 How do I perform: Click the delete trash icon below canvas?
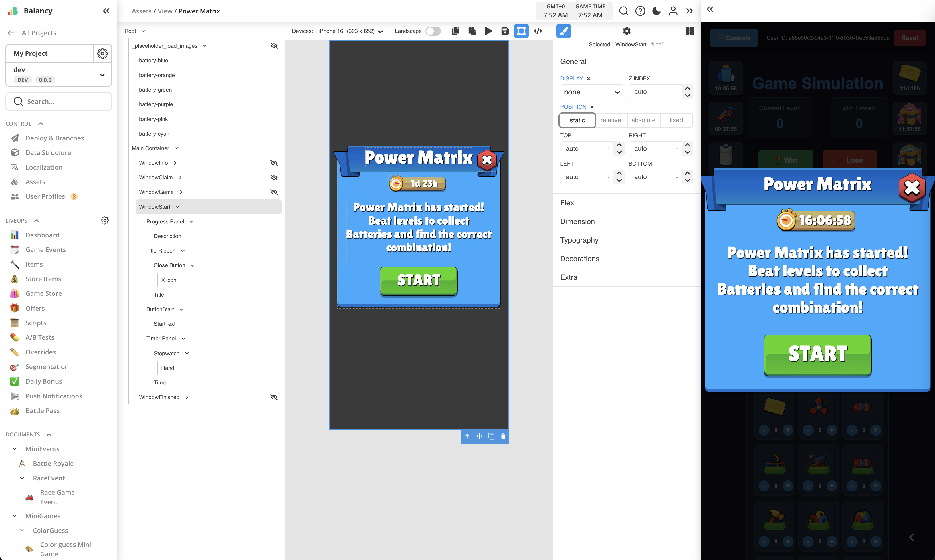(x=503, y=436)
